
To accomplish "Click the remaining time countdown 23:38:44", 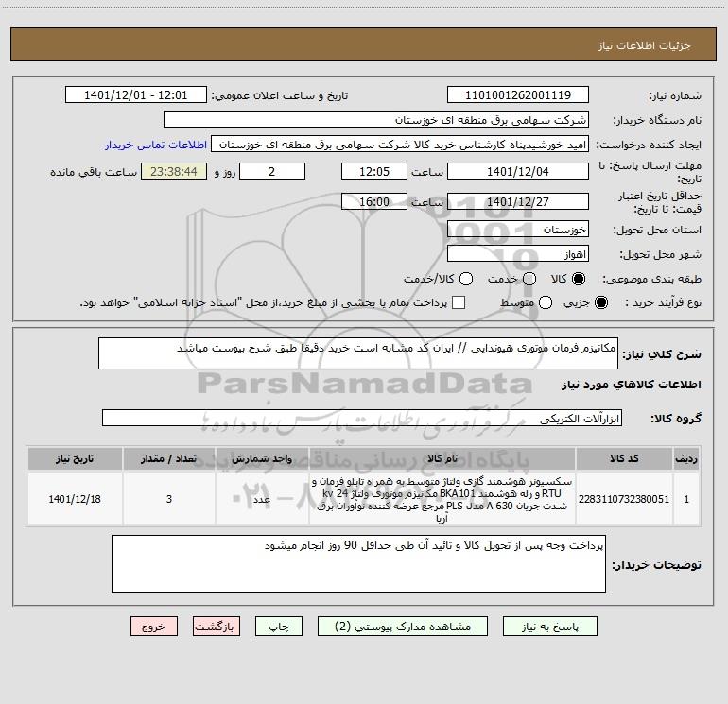I will point(174,171).
